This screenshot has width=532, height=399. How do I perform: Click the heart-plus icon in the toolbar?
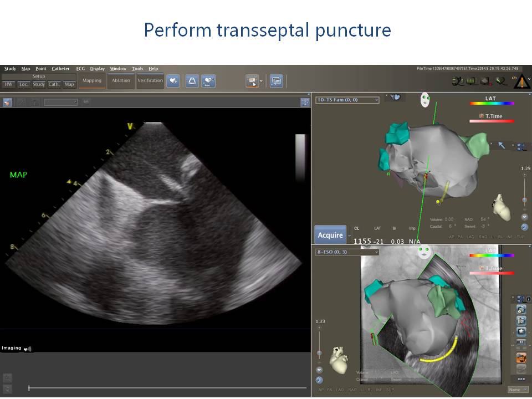(173, 80)
